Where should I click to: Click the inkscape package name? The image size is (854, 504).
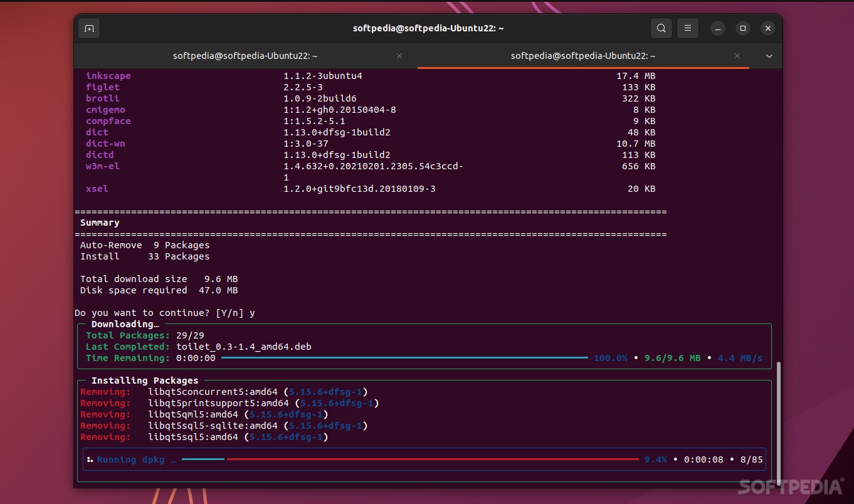click(108, 76)
